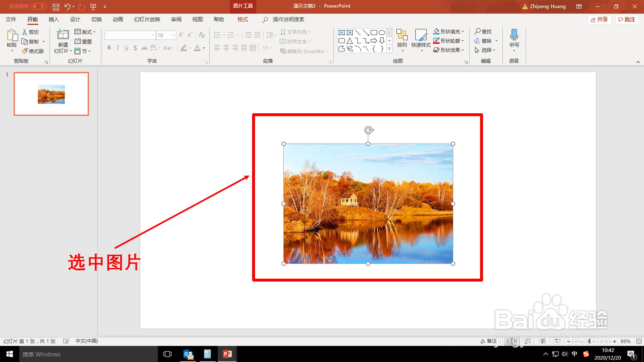The width and height of the screenshot is (644, 362).
Task: Click the New Slide (新建幻灯片) icon
Action: (x=63, y=35)
